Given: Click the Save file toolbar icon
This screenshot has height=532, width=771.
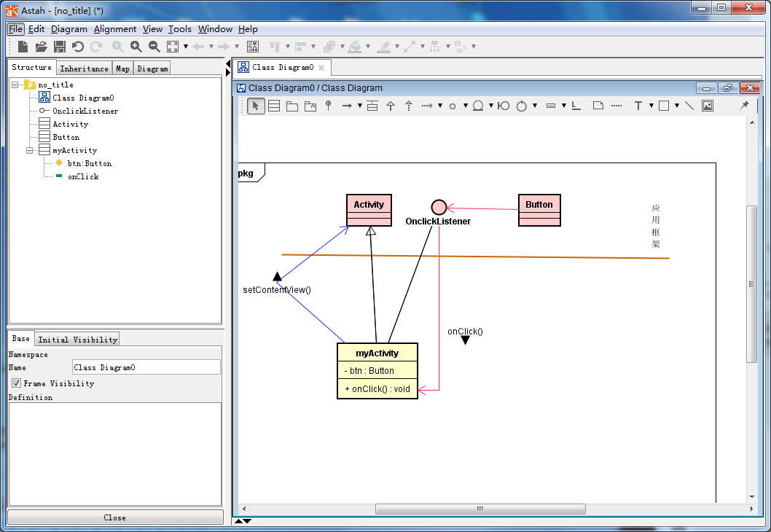Looking at the screenshot, I should (x=60, y=47).
